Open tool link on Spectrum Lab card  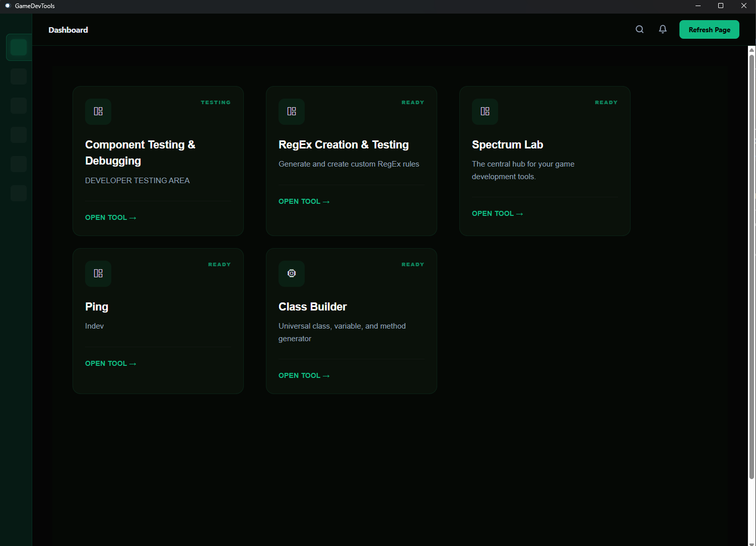pos(498,213)
